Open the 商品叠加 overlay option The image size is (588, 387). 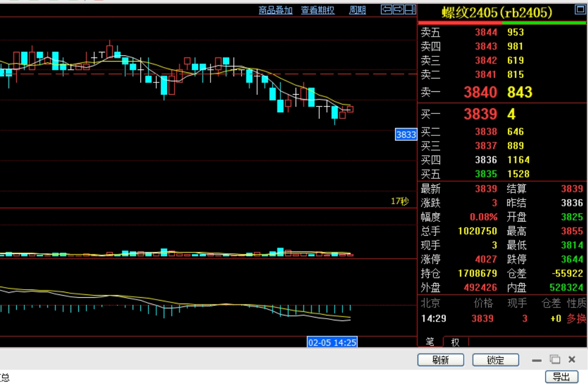tap(275, 10)
